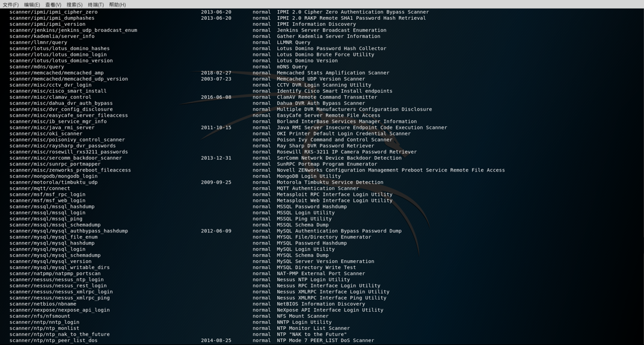Click scanner/misc/cctv_dvr_login path
This screenshot has width=644, height=345.
tap(50, 85)
